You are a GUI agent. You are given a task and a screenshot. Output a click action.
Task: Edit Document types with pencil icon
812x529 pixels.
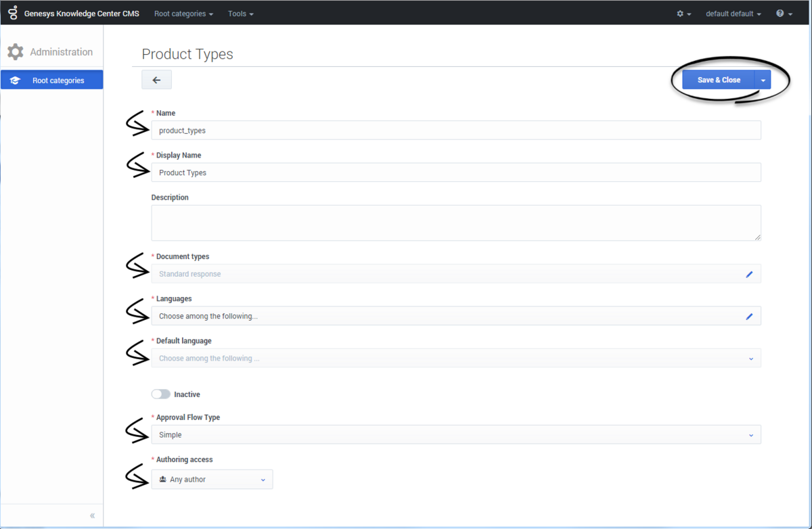pyautogui.click(x=749, y=274)
